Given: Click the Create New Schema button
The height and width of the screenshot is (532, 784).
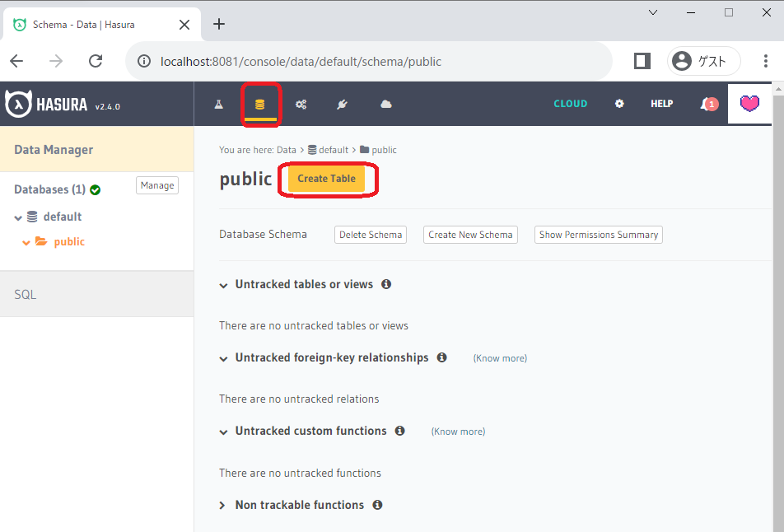Looking at the screenshot, I should (x=470, y=235).
